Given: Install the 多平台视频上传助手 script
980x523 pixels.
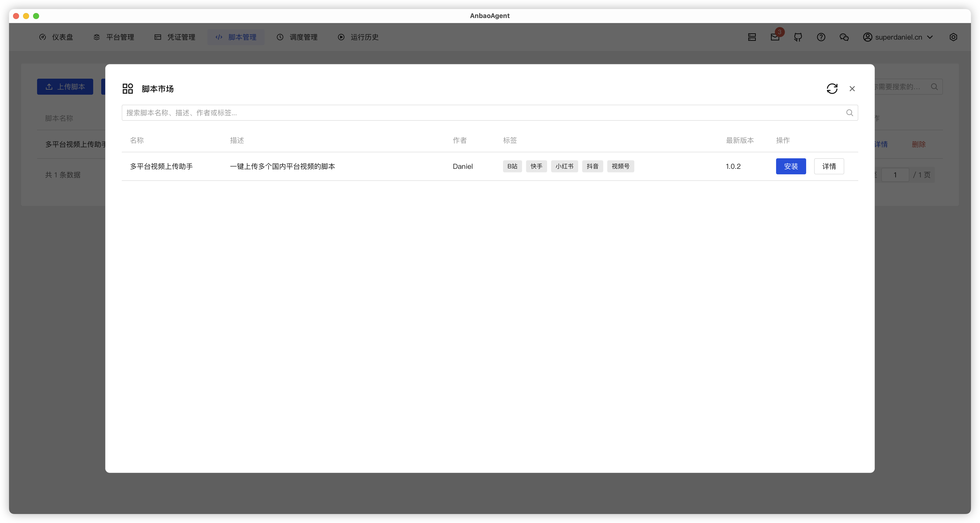Looking at the screenshot, I should point(791,166).
